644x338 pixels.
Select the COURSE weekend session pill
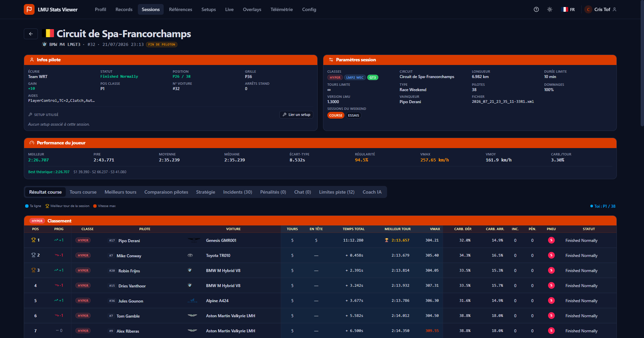tap(336, 115)
